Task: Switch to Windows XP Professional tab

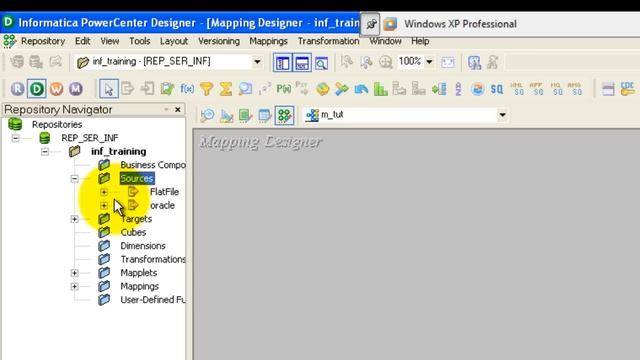Action: click(x=460, y=24)
